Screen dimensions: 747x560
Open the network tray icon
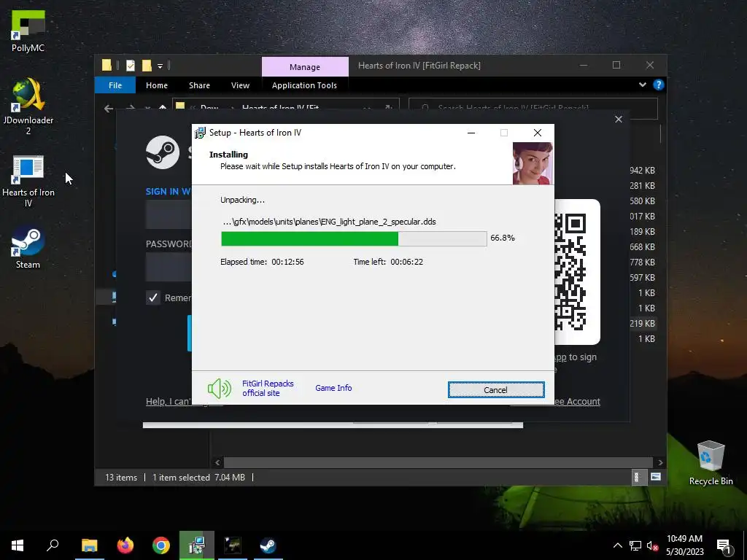(635, 545)
